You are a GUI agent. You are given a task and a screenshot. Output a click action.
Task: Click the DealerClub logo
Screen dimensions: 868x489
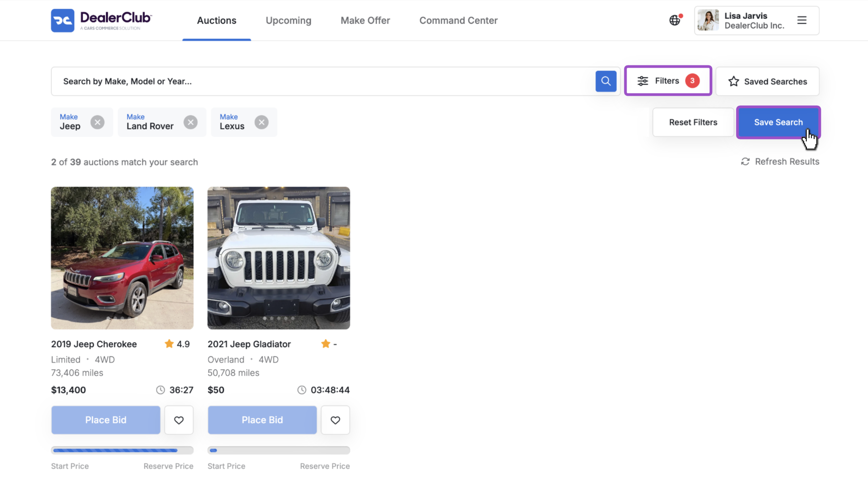click(101, 20)
